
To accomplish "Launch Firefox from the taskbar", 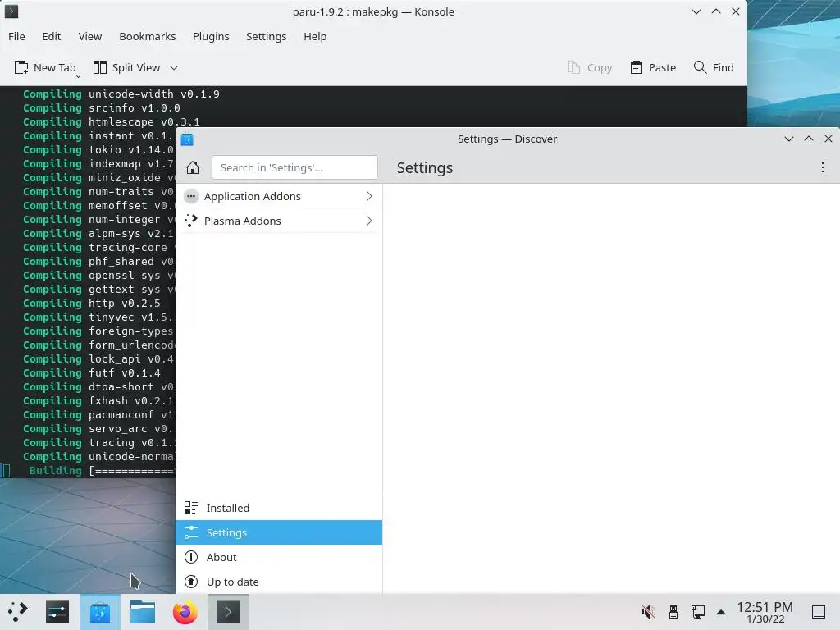I will [185, 612].
